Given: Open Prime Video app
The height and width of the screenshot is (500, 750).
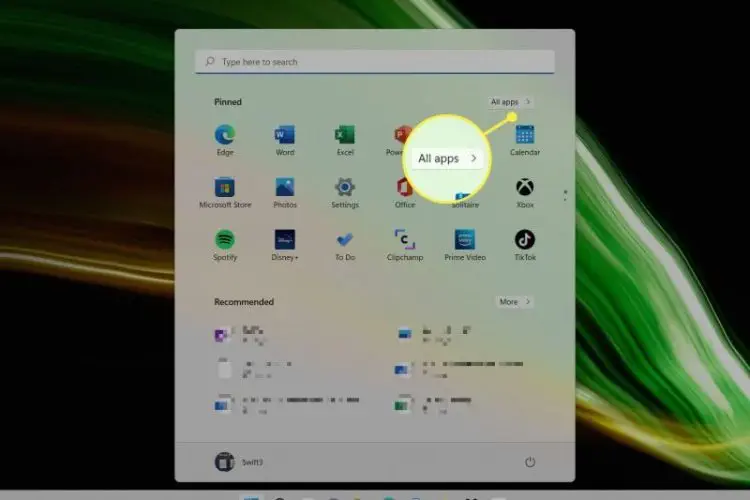Looking at the screenshot, I should point(465,245).
